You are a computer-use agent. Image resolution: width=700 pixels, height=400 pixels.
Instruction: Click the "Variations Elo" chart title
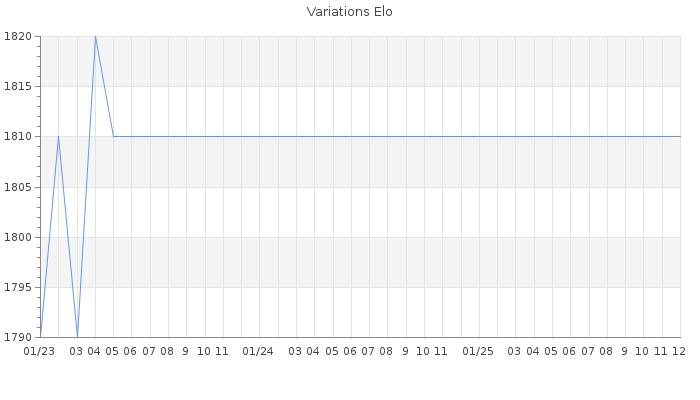pyautogui.click(x=349, y=12)
